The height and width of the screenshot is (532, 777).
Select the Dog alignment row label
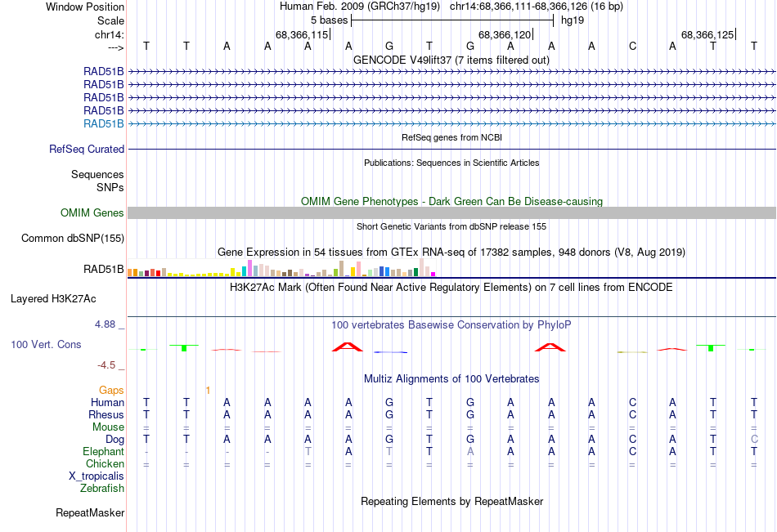click(115, 440)
